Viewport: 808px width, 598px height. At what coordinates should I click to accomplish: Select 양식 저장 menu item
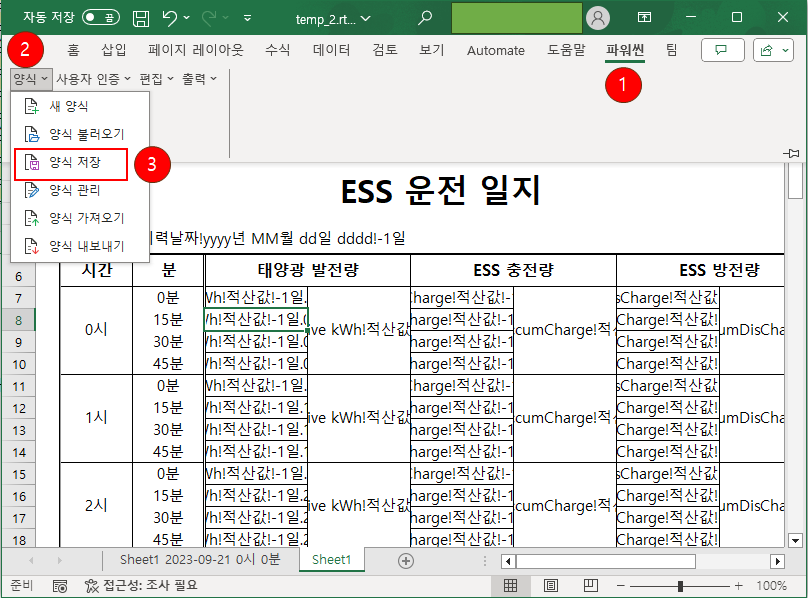click(x=75, y=162)
